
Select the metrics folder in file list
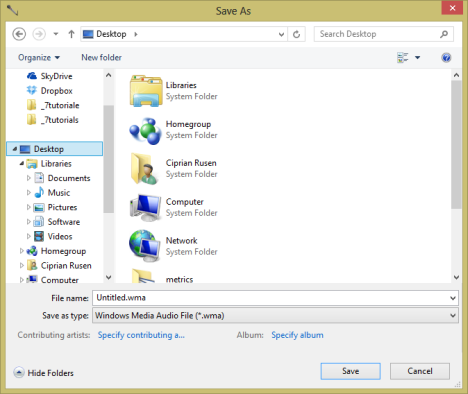click(x=162, y=277)
